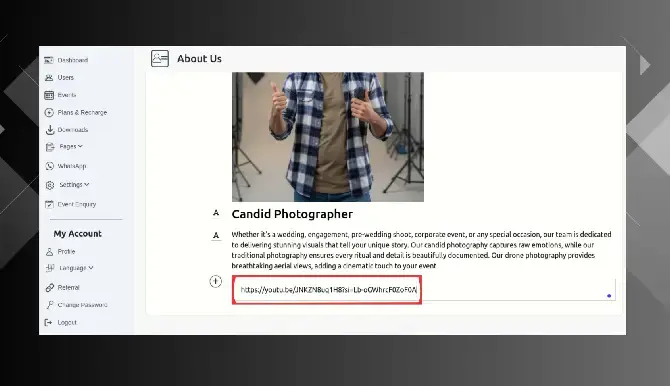Open WhatsApp menu item

tap(72, 166)
